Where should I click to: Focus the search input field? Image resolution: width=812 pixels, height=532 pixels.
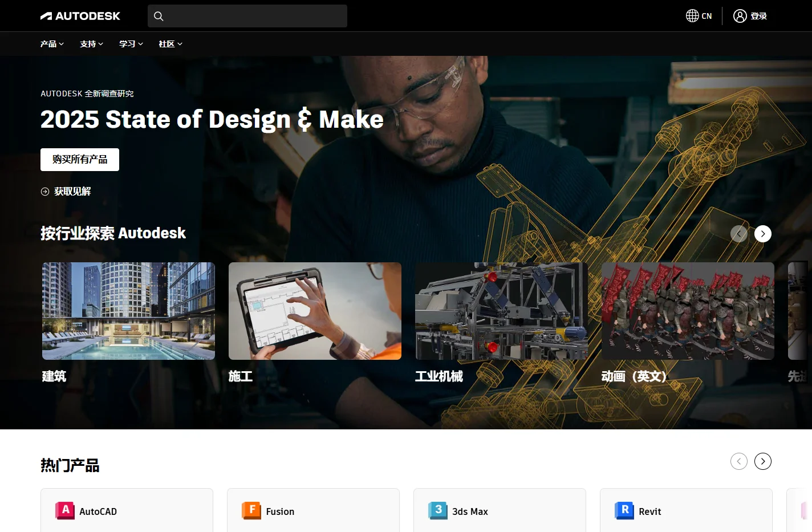[247, 16]
